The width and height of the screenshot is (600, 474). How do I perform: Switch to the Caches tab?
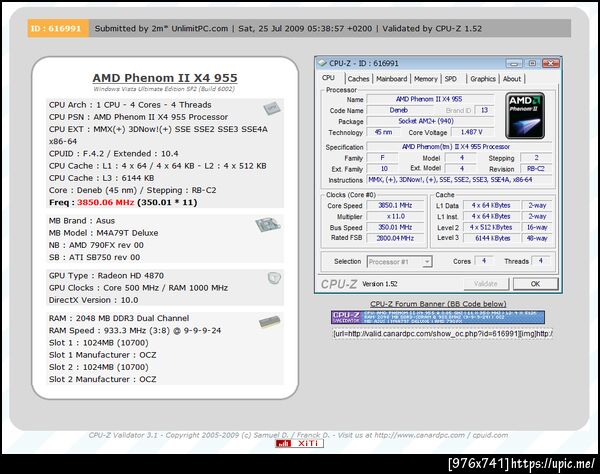tap(359, 79)
